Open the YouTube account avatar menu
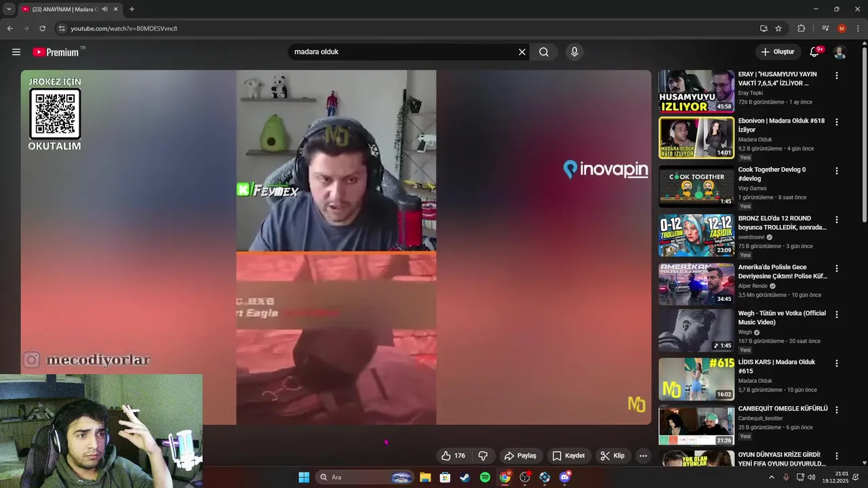This screenshot has height=488, width=868. [840, 52]
